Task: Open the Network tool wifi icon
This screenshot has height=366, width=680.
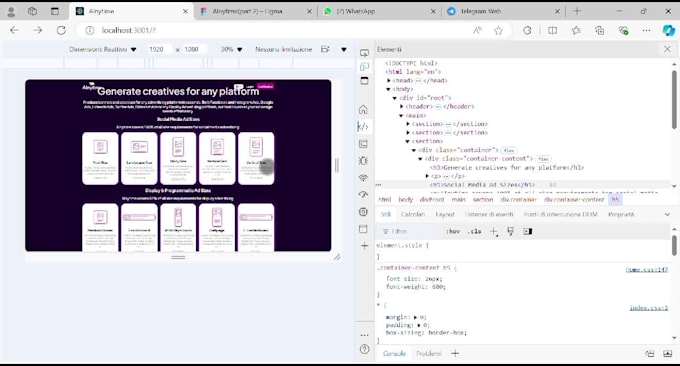Action: click(x=363, y=177)
